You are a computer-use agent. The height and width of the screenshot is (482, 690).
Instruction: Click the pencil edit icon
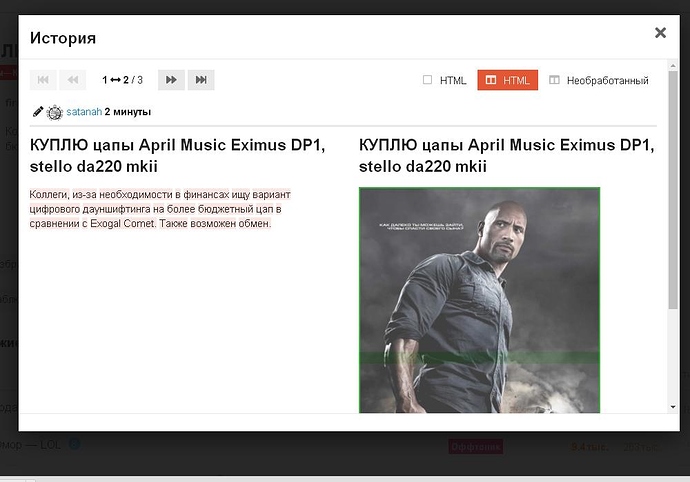(38, 112)
